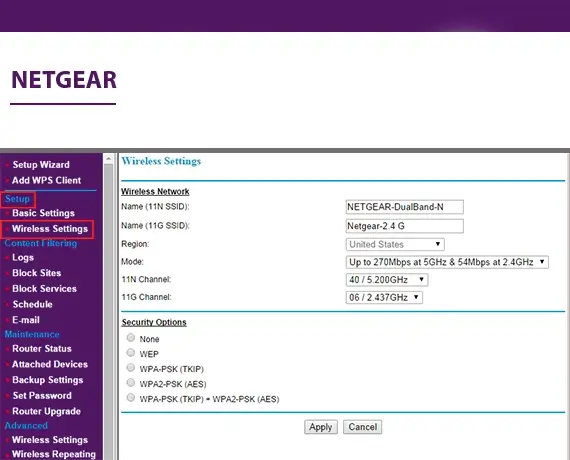Image resolution: width=570 pixels, height=460 pixels.
Task: Click the Cancel button
Action: click(362, 427)
